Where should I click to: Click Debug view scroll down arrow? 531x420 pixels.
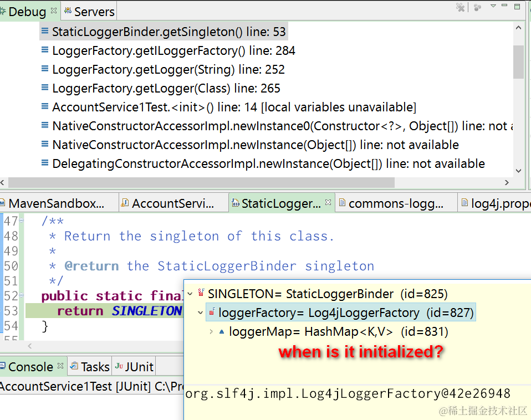(518, 171)
